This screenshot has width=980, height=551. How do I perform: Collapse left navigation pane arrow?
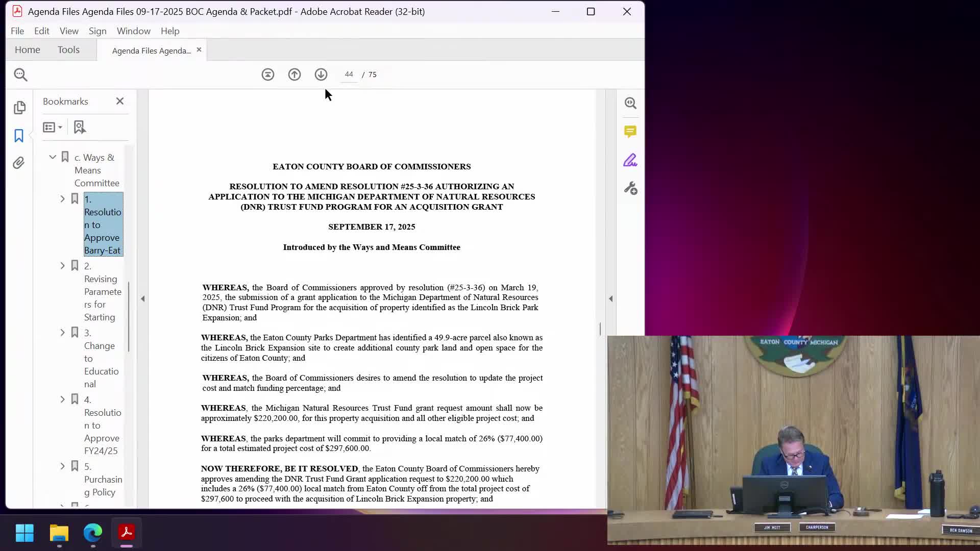[143, 299]
